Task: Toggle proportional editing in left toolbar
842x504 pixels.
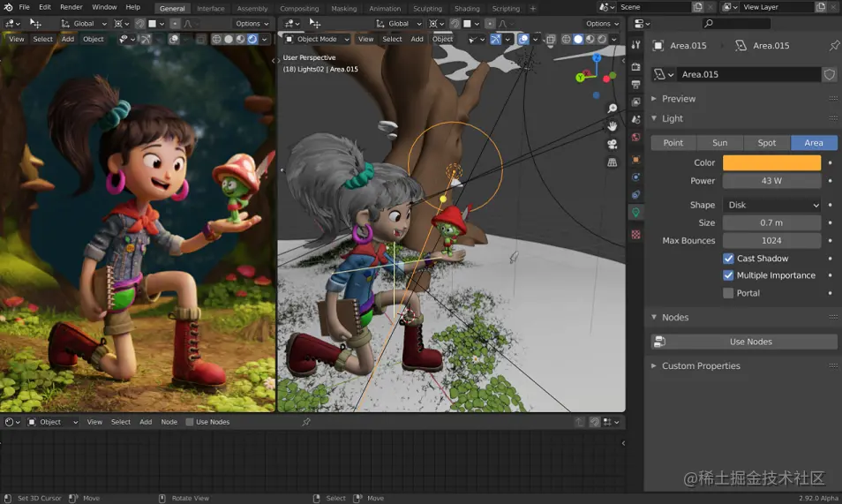Action: pos(175,24)
